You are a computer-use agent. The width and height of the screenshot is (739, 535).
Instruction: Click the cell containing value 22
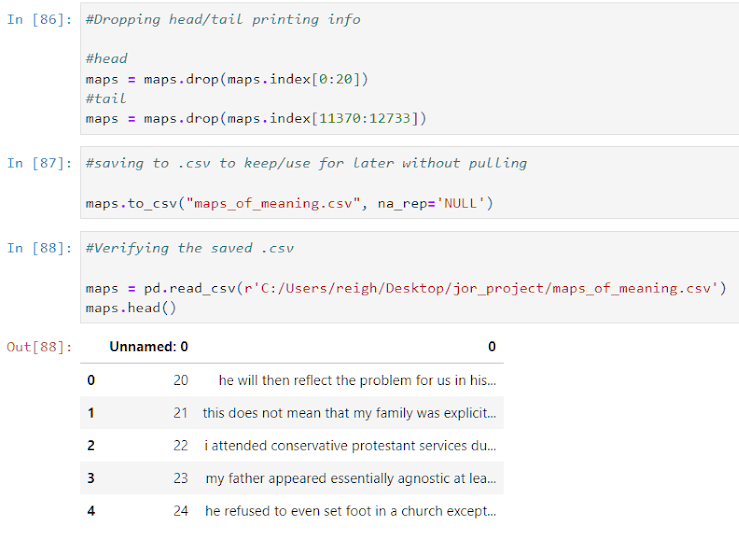point(180,446)
